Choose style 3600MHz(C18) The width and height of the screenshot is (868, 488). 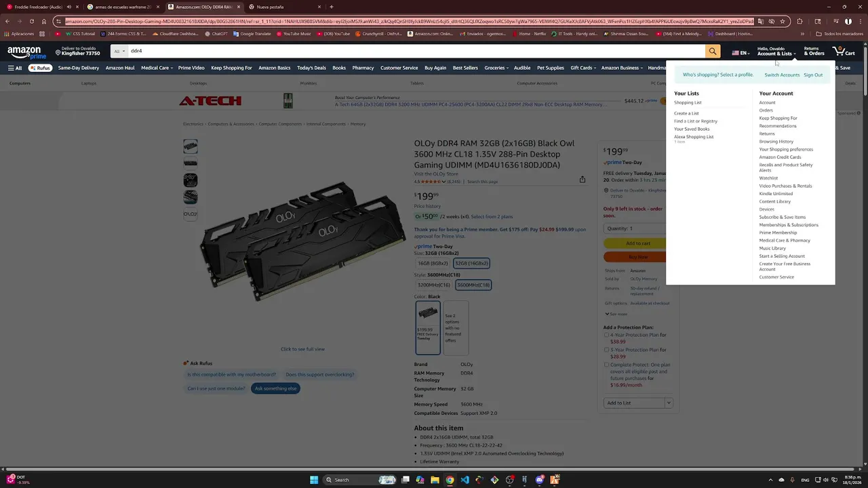click(x=473, y=285)
